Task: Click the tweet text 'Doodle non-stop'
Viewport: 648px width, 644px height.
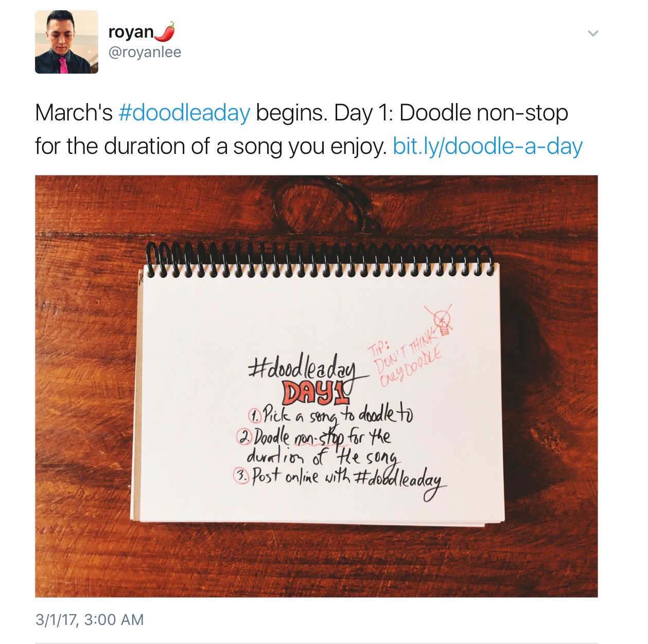Action: tap(483, 113)
